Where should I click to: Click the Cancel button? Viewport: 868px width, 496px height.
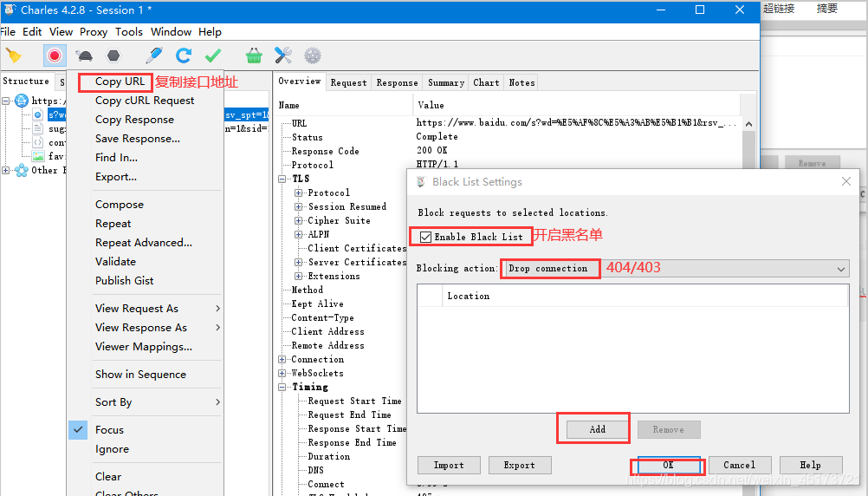point(740,466)
